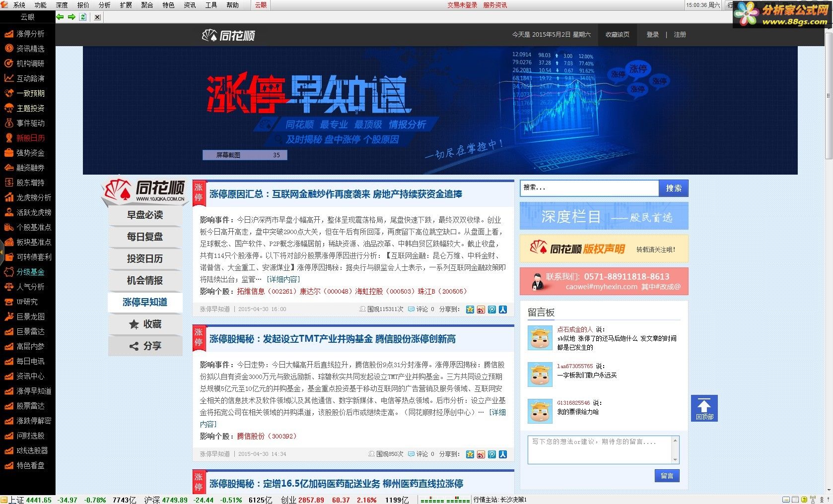Viewport: 833px width, 504px height.
Task: Open the 工具 menu
Action: tap(211, 5)
